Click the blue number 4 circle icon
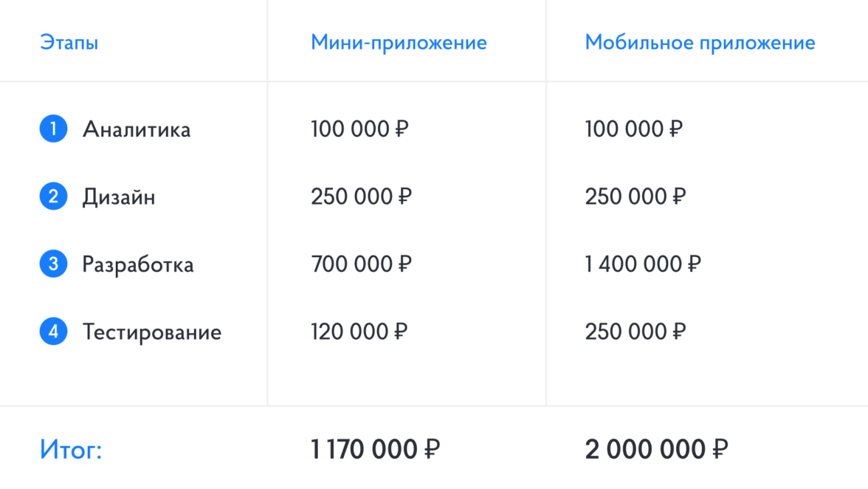 pos(53,332)
